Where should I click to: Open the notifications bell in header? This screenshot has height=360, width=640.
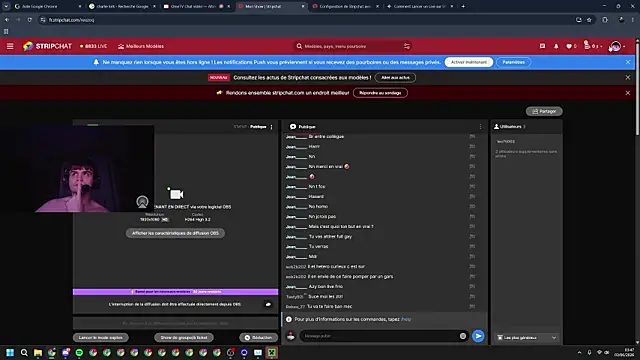tap(556, 46)
